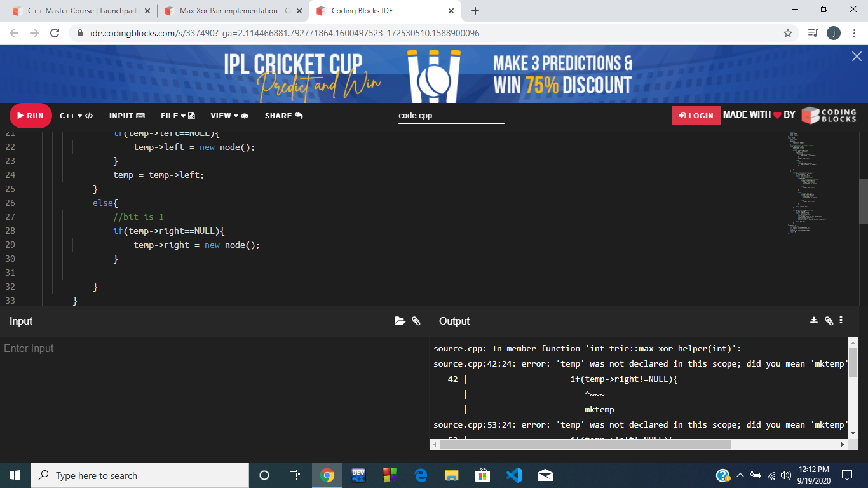Image resolution: width=868 pixels, height=488 pixels.
Task: Download the output with download icon
Action: (814, 321)
